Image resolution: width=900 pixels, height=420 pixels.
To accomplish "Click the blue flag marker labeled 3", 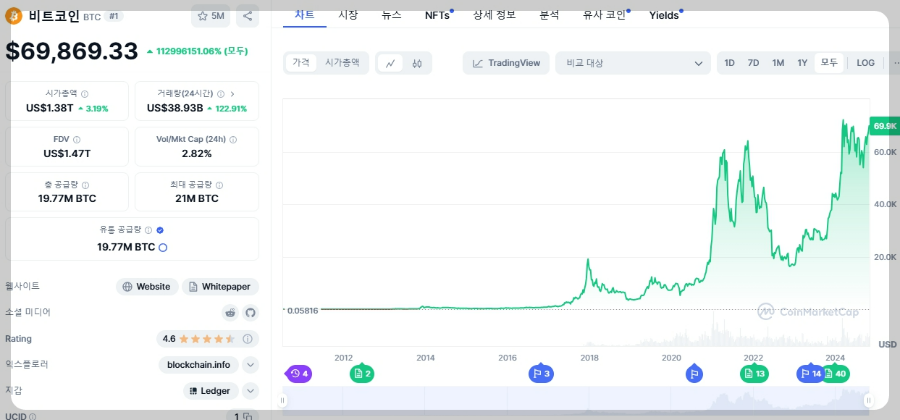I will click(x=541, y=374).
